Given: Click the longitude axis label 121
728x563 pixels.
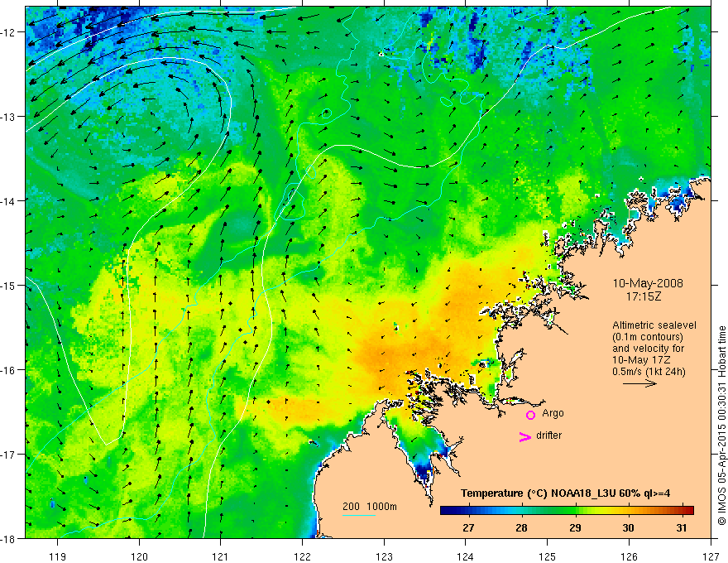Looking at the screenshot, I should click(x=221, y=556).
